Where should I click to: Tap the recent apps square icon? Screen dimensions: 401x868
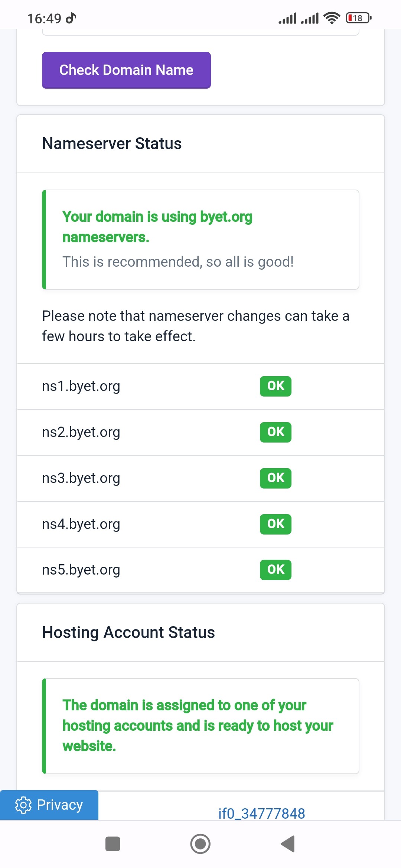[x=113, y=844]
